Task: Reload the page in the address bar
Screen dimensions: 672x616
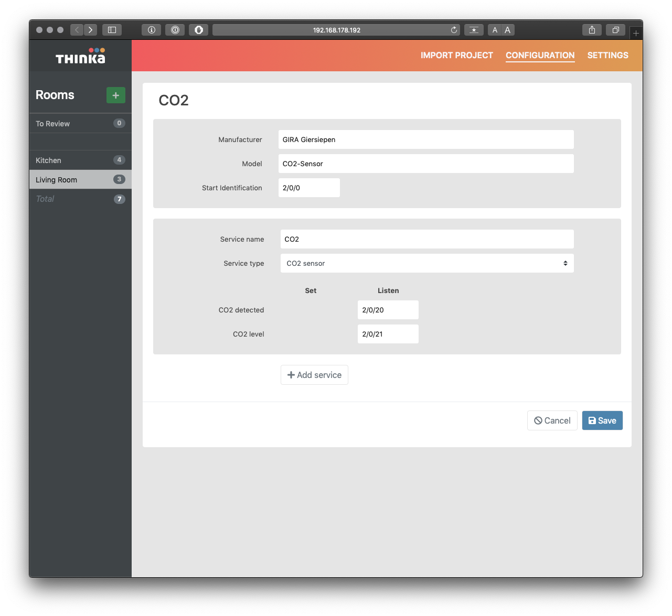Action: (x=454, y=30)
